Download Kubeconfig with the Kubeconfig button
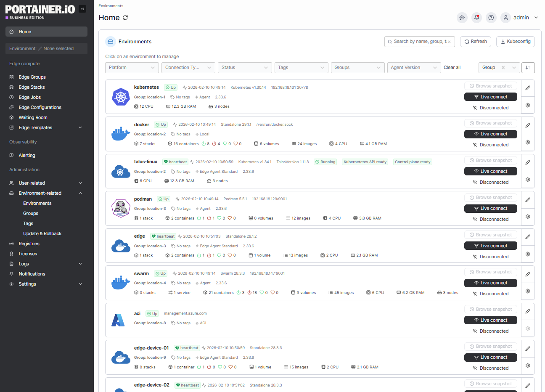The width and height of the screenshot is (545, 392). pos(516,42)
